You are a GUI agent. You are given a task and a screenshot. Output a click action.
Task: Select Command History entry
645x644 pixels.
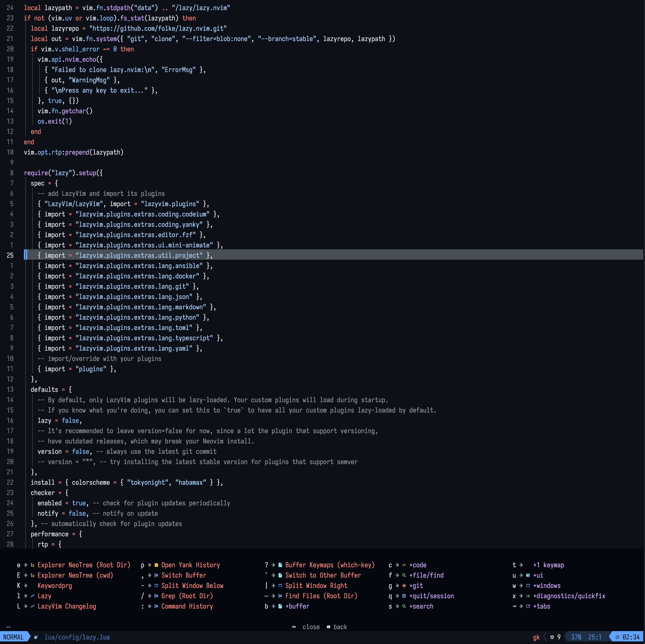click(187, 606)
